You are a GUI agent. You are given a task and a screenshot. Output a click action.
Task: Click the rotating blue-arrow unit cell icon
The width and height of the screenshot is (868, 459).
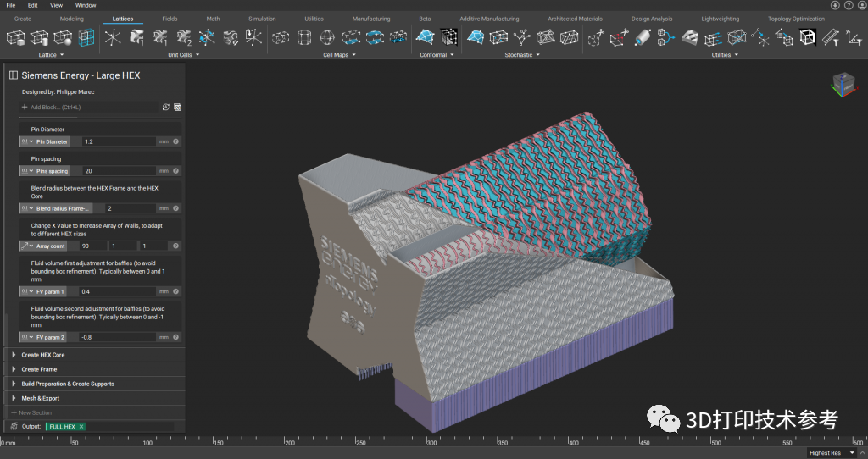(207, 37)
